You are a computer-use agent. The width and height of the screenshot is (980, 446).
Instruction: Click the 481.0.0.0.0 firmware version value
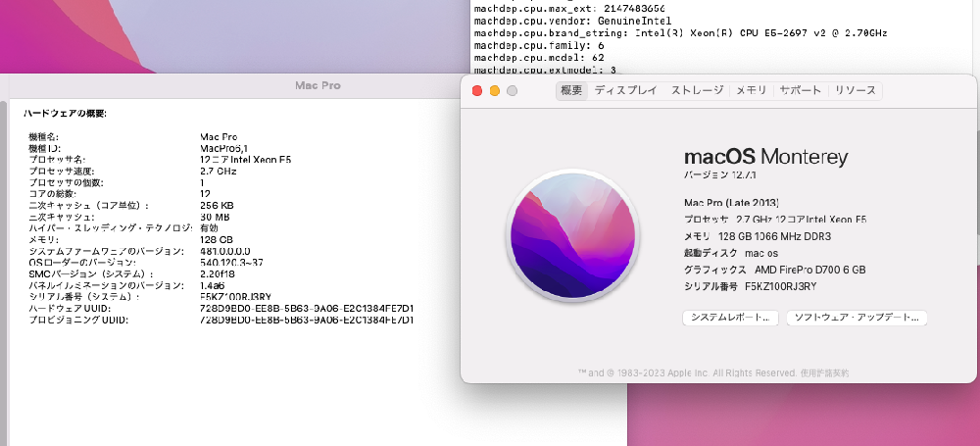pos(225,251)
